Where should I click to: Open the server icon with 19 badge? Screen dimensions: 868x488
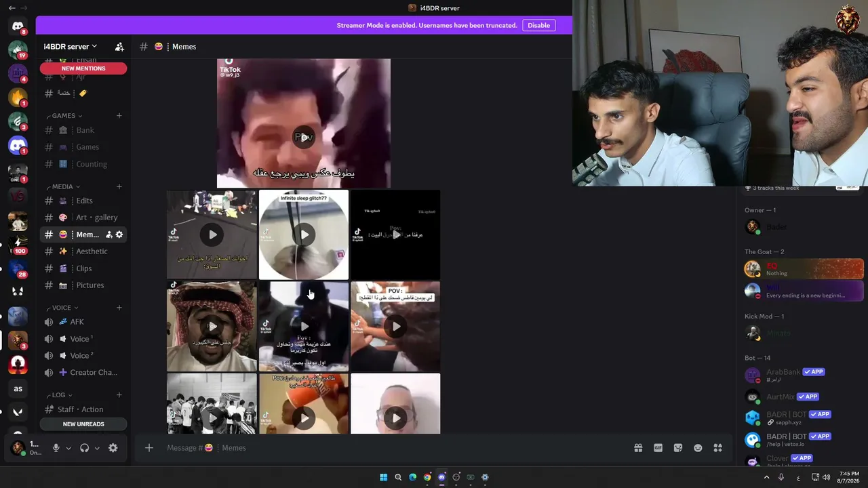pyautogui.click(x=18, y=49)
